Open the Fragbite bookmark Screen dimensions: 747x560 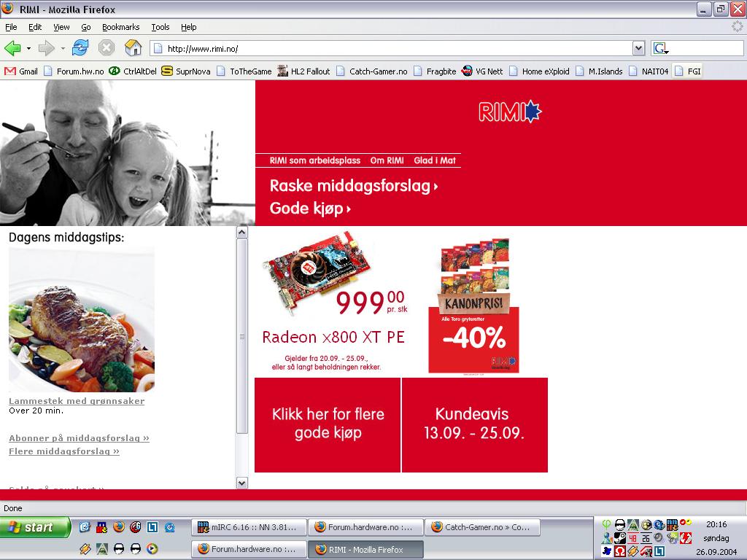[x=435, y=71]
